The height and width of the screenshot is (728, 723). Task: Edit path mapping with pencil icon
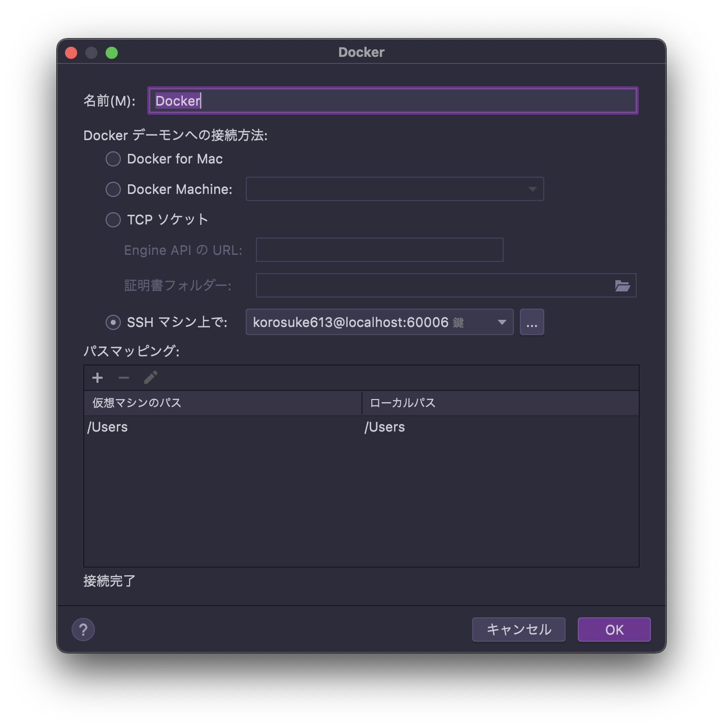tap(151, 378)
